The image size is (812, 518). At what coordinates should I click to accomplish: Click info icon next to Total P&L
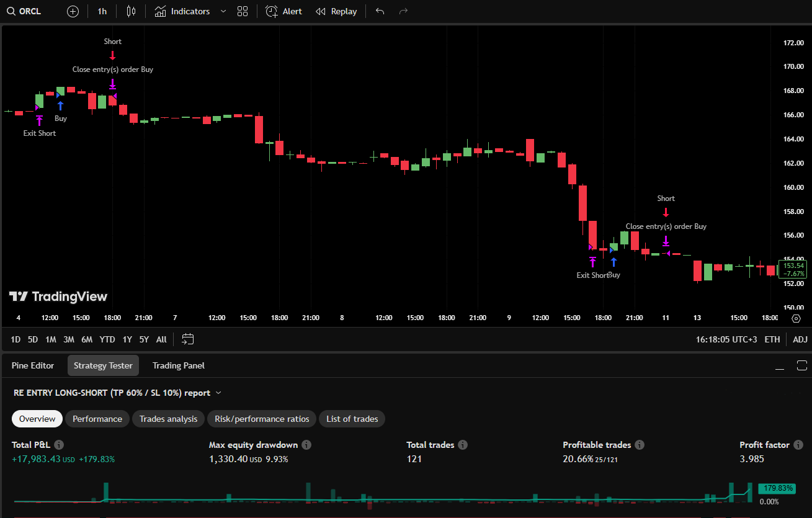pos(59,445)
